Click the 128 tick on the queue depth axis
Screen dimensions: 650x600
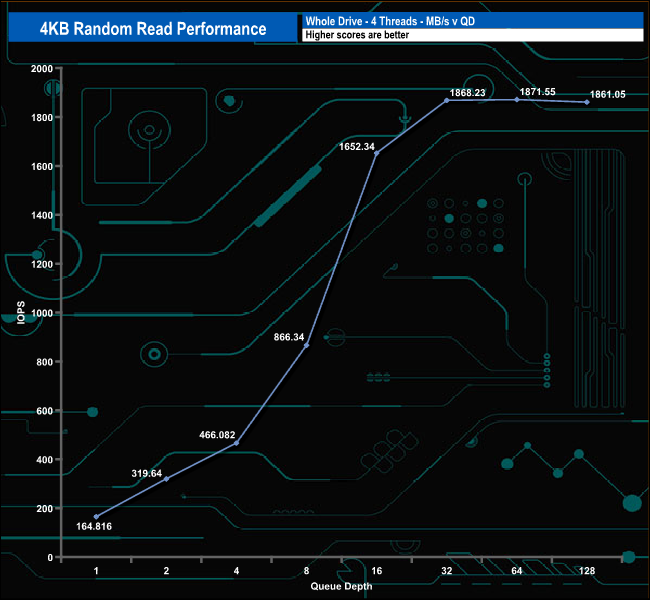587,571
